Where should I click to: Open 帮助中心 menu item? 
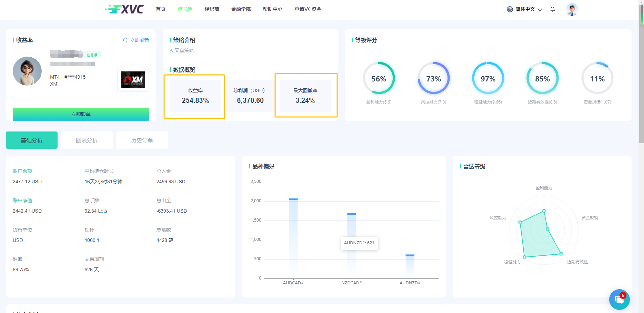pyautogui.click(x=273, y=9)
